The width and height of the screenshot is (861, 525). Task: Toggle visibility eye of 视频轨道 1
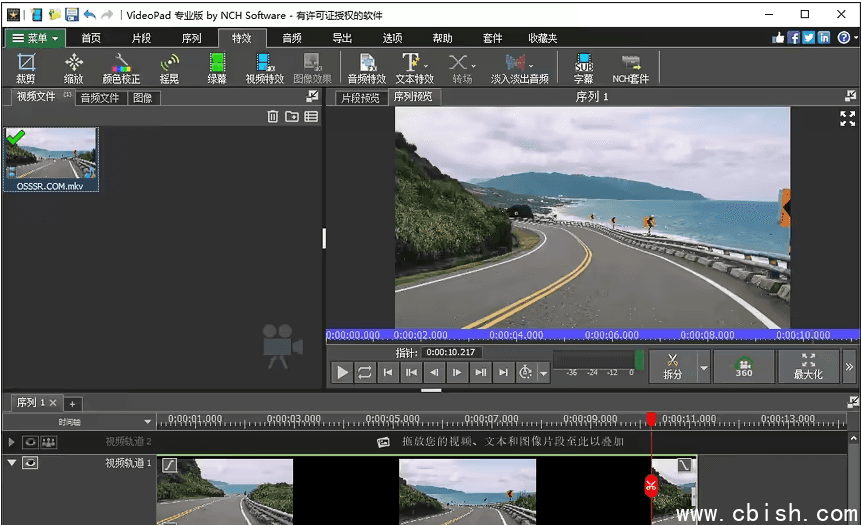[30, 463]
